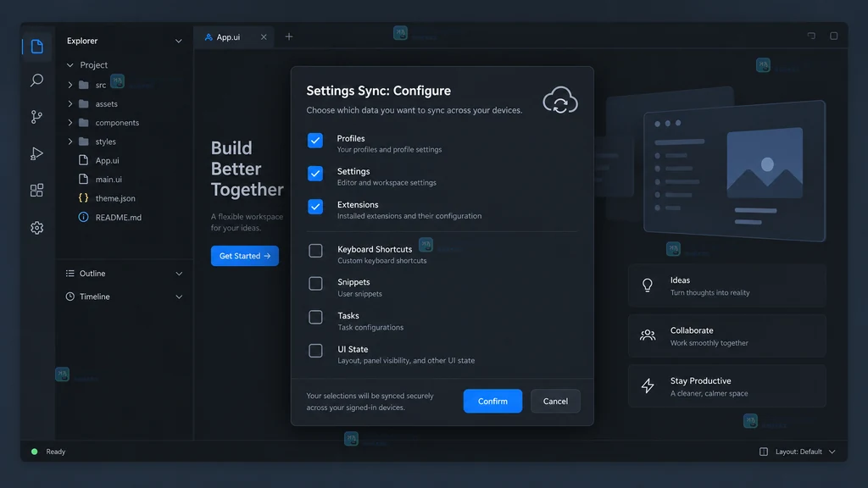Click the Keyboard Shortcuts label

tap(375, 249)
